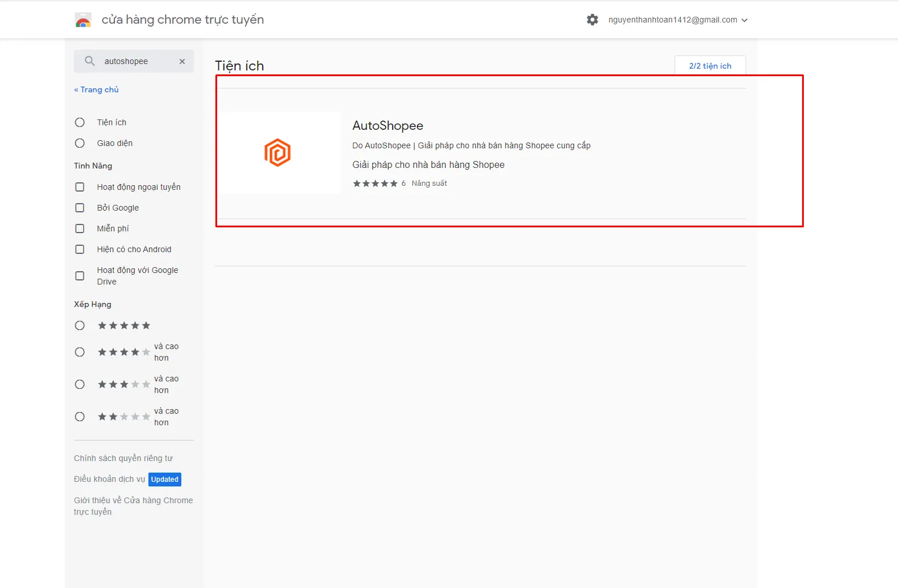Open Giới thiệu về Cửa hàng Chrome link
This screenshot has height=588, width=898.
pyautogui.click(x=133, y=506)
